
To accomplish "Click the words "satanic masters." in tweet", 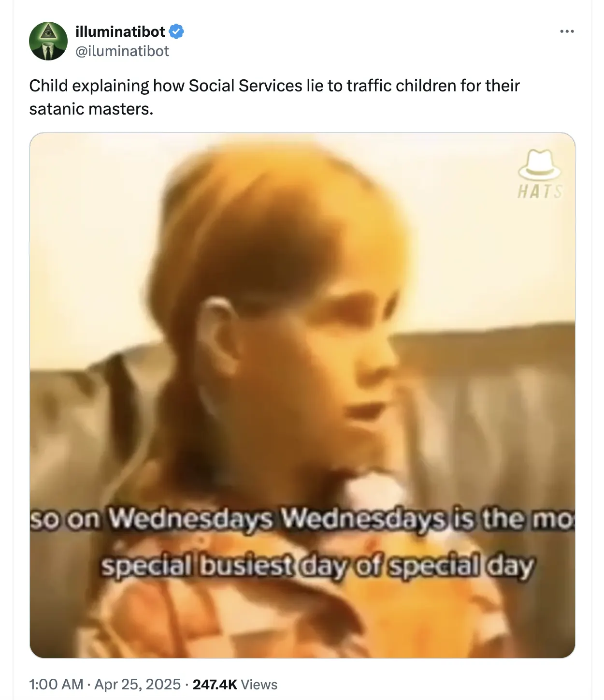I will (91, 109).
